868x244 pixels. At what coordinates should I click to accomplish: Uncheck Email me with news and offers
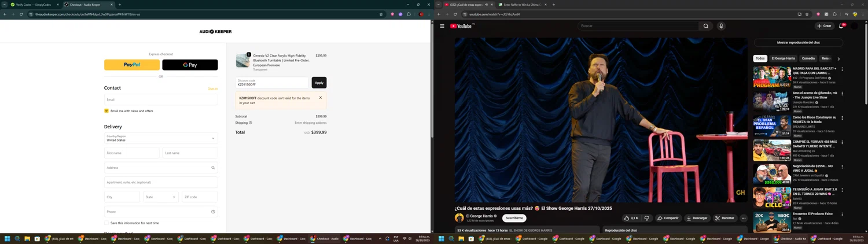click(x=106, y=111)
